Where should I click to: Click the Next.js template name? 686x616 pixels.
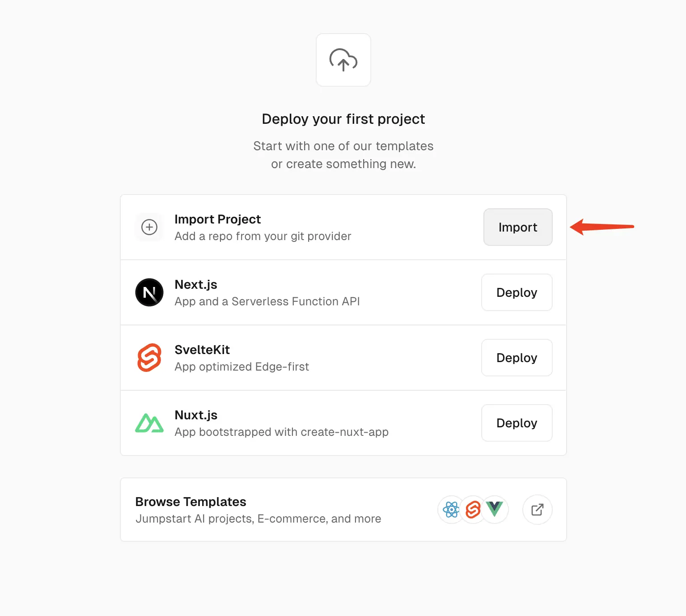click(x=196, y=284)
